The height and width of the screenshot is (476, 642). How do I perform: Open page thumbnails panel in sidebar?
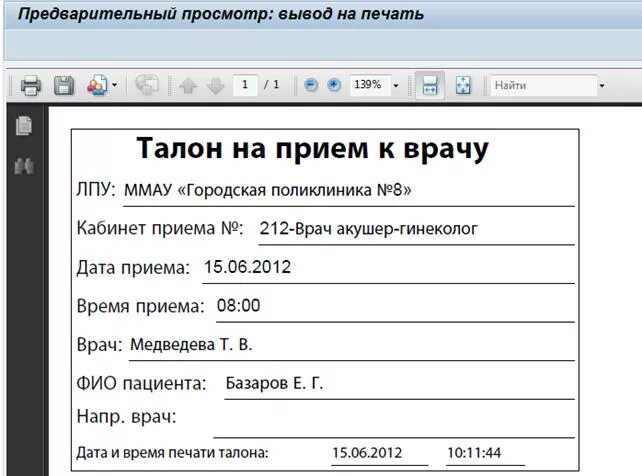coord(24,125)
